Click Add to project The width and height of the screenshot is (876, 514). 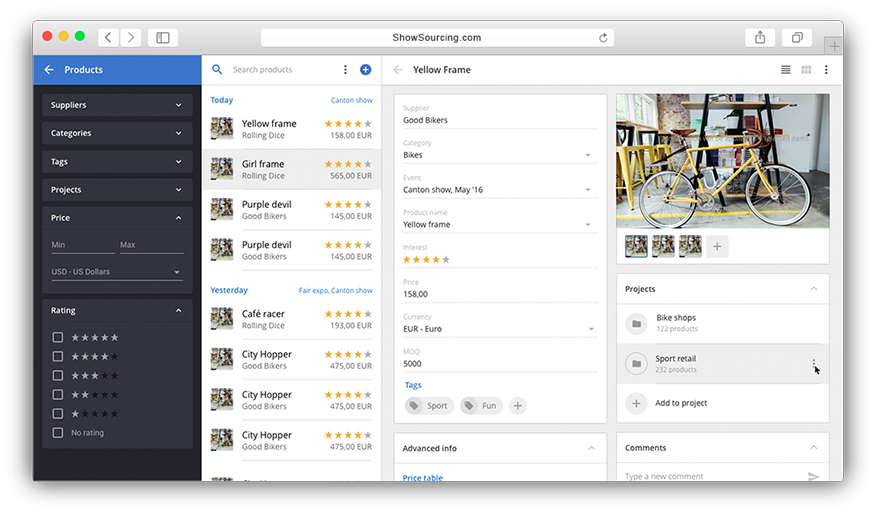tap(681, 403)
